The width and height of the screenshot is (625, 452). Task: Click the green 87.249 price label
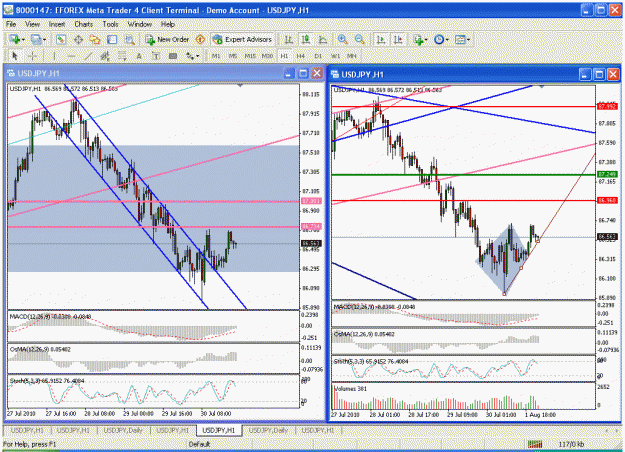[607, 175]
